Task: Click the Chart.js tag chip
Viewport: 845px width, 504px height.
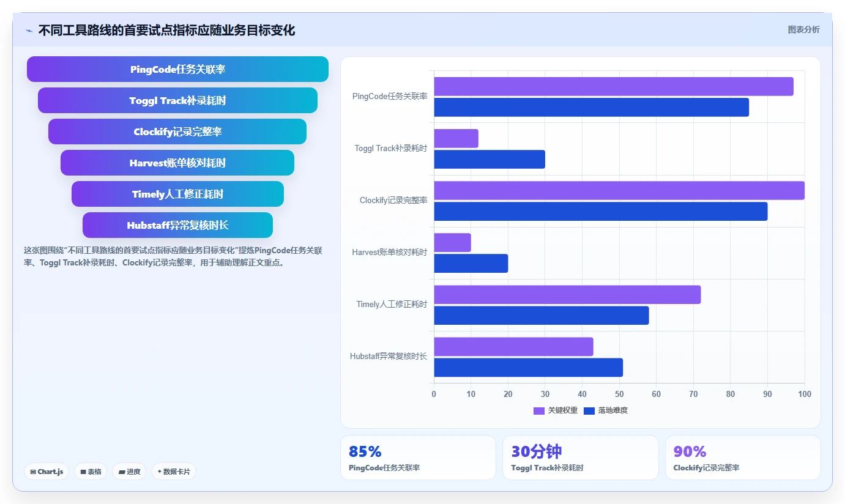Action: click(x=47, y=472)
